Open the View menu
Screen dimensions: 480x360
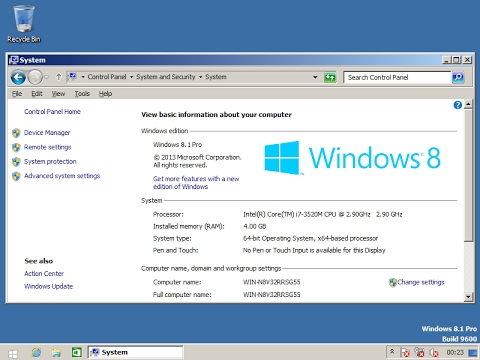point(58,94)
